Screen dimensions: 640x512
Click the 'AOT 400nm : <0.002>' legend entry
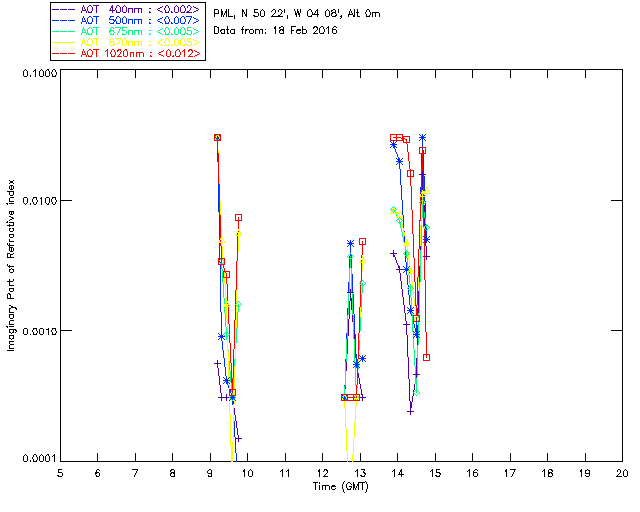coord(127,9)
